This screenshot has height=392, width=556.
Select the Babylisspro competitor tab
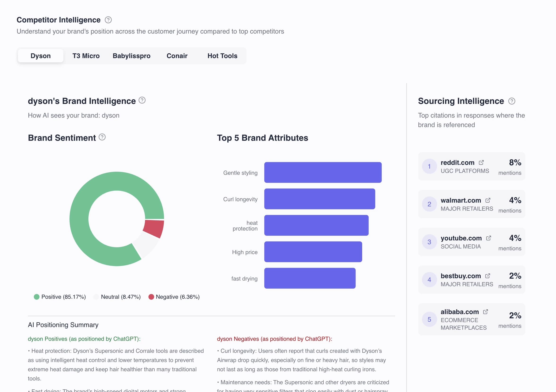131,56
